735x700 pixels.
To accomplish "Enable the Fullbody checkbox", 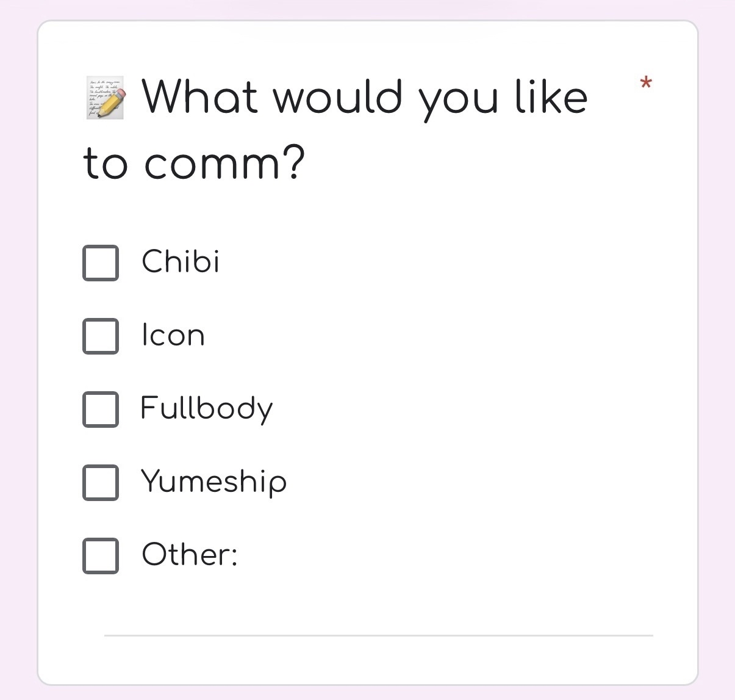I will (101, 410).
